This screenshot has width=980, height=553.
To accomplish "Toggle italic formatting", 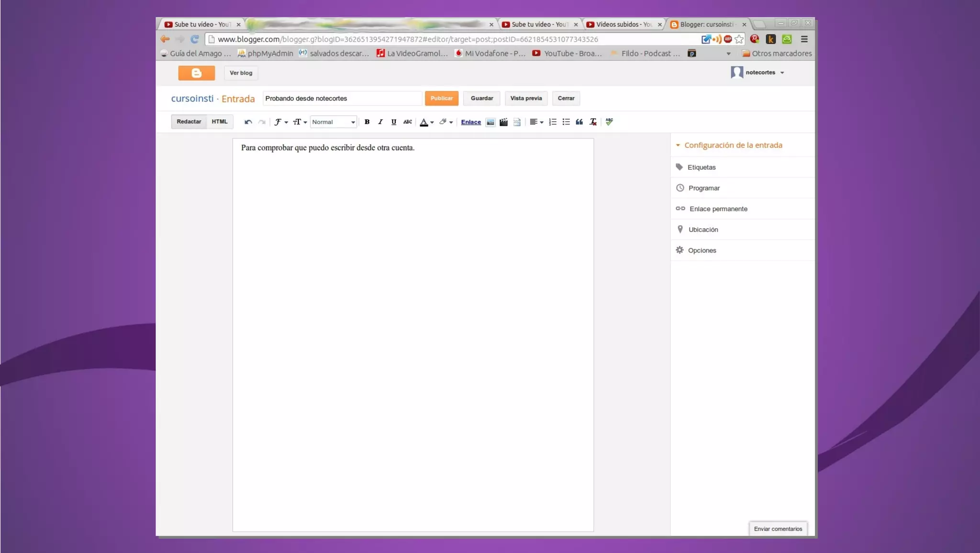I will coord(380,122).
